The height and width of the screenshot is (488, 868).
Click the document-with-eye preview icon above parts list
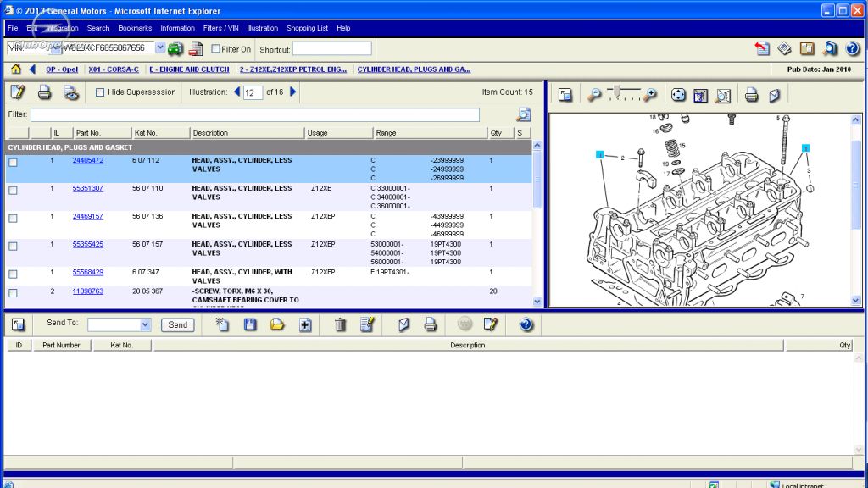pos(71,92)
